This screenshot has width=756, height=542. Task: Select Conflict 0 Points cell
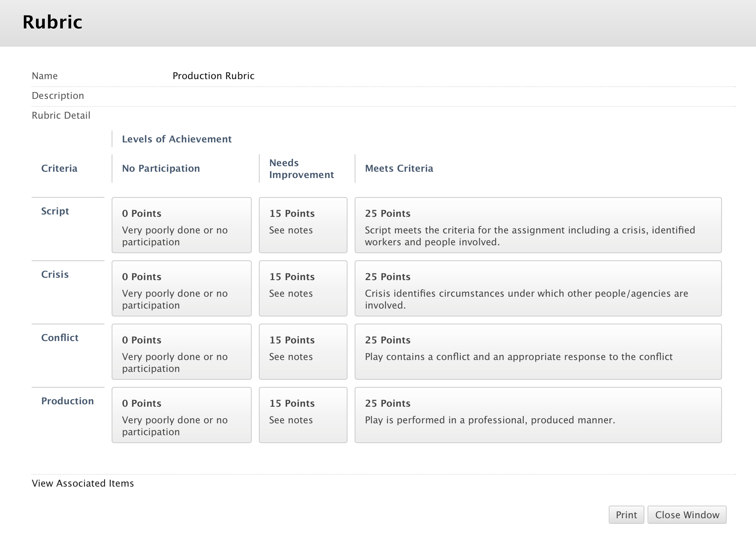tap(181, 352)
